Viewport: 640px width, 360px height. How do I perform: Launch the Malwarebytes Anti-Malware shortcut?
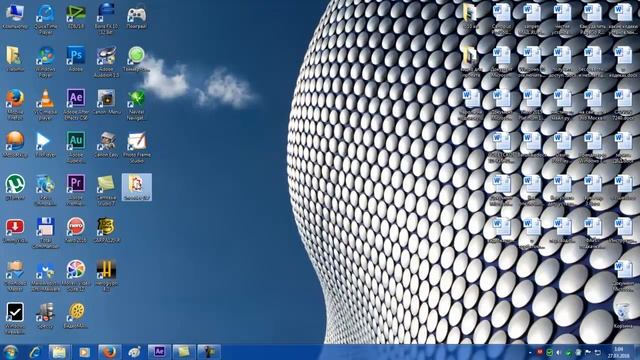point(45,276)
